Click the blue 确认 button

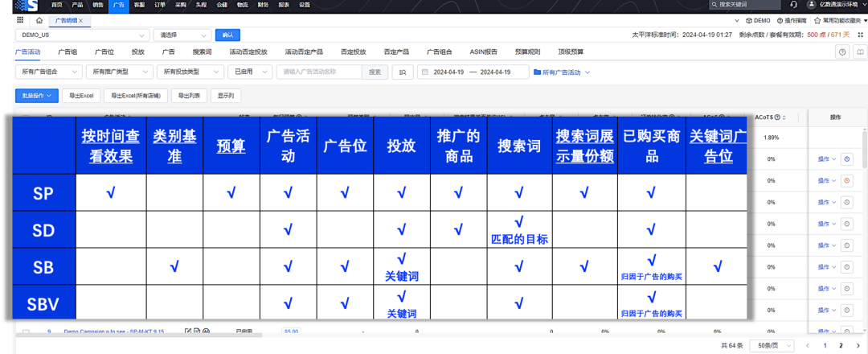(227, 35)
